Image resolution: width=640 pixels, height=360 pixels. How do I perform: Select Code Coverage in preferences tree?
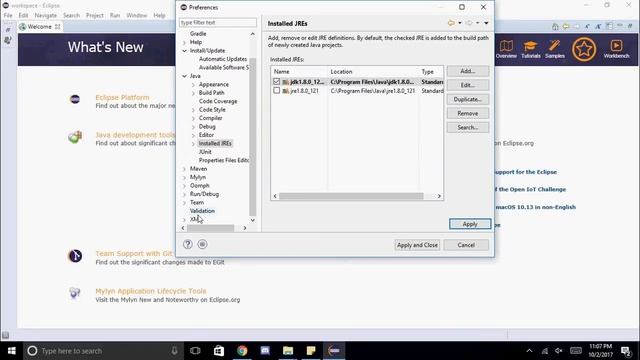pyautogui.click(x=218, y=101)
